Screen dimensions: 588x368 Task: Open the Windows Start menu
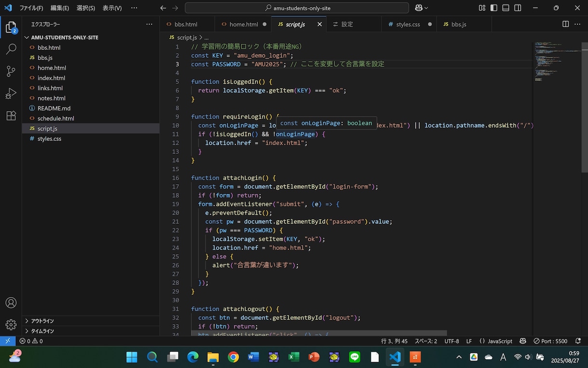(x=132, y=357)
